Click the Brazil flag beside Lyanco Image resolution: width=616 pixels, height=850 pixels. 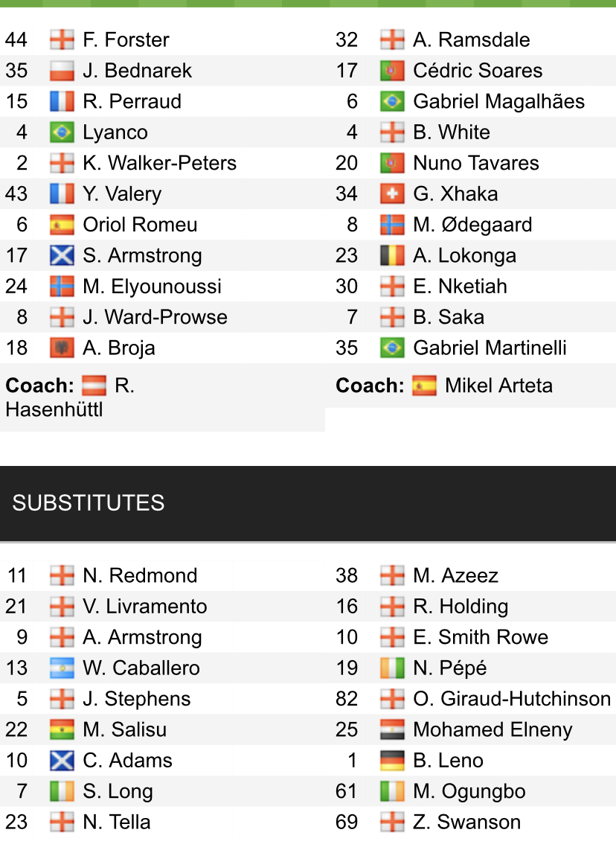(x=62, y=132)
